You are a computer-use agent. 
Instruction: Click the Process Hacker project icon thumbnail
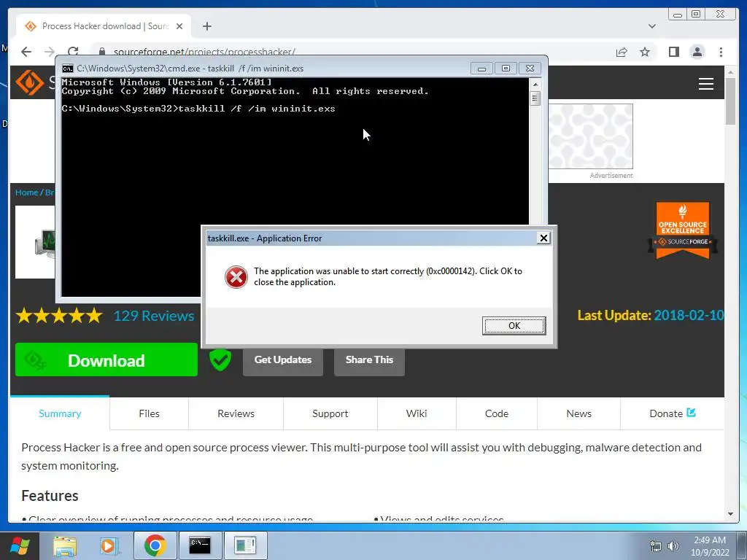35,242
